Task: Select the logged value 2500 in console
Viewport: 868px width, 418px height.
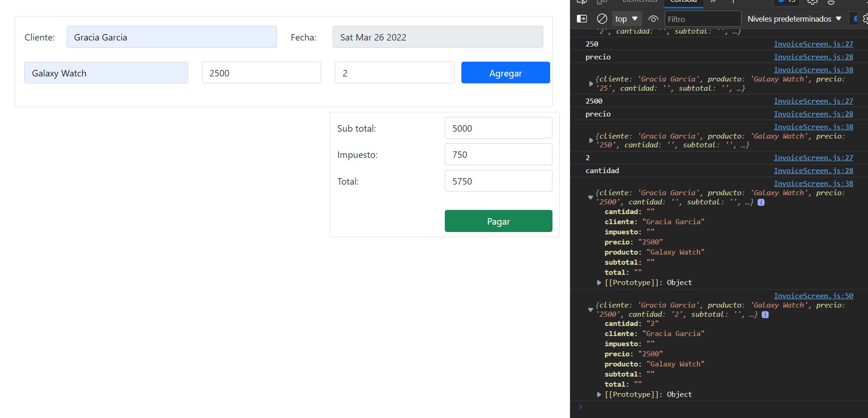Action: click(x=594, y=101)
